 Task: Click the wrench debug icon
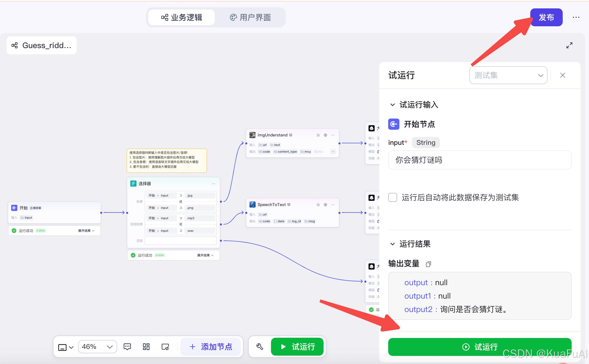point(260,347)
